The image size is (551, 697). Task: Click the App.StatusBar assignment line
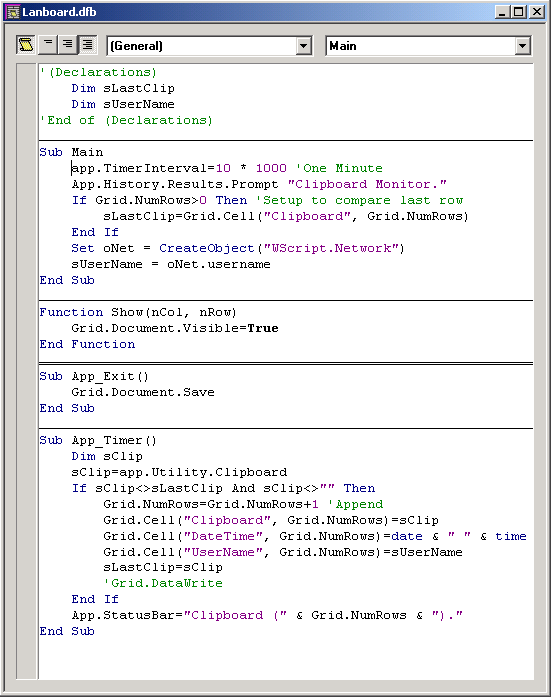(267, 615)
